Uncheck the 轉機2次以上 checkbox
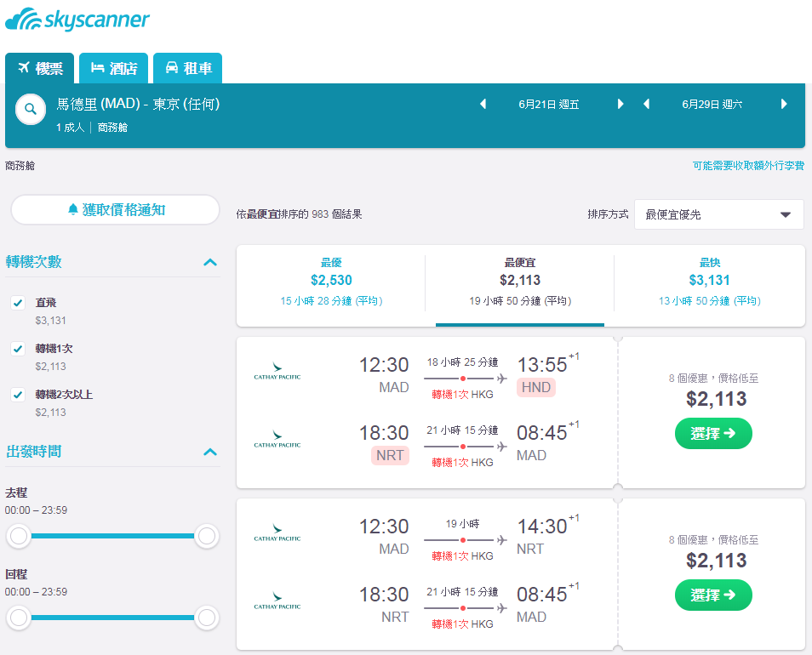This screenshot has width=812, height=655. click(18, 395)
